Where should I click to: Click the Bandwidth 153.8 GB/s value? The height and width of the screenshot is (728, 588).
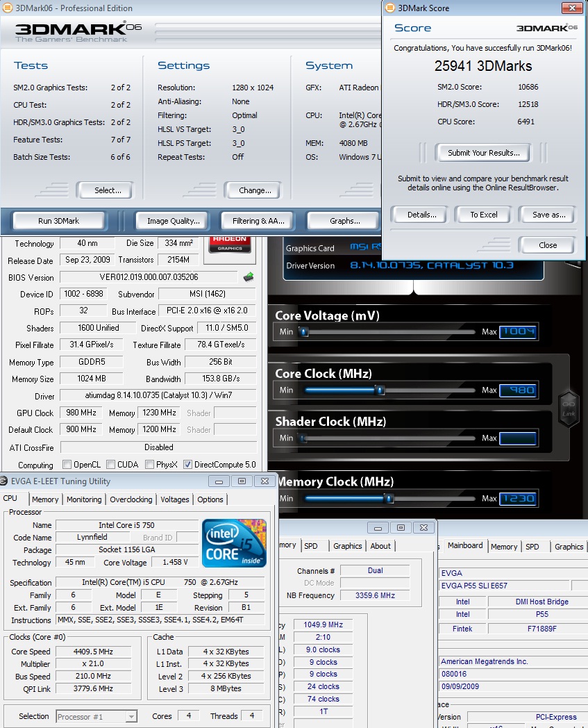(221, 379)
